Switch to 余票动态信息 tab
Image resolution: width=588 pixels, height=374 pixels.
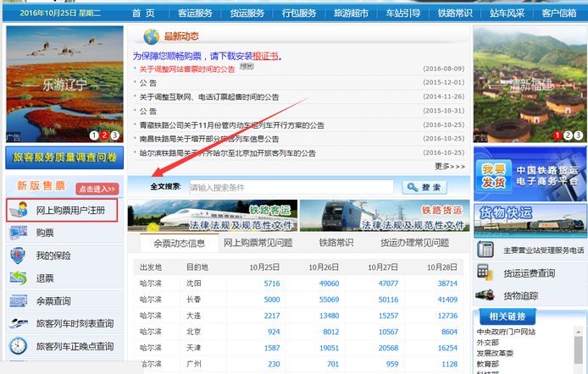click(180, 244)
